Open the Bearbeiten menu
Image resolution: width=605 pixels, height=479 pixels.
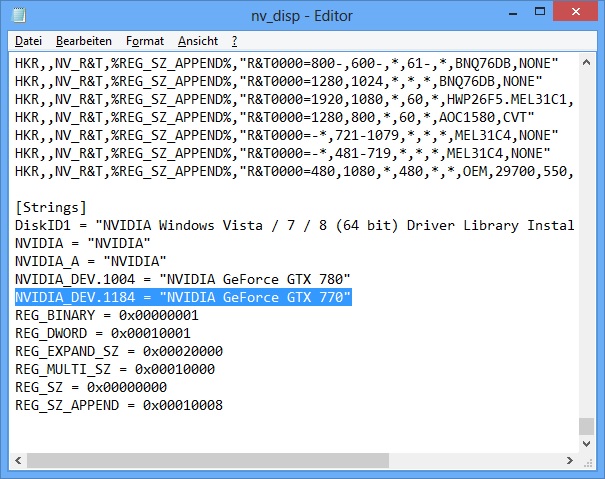click(x=84, y=41)
